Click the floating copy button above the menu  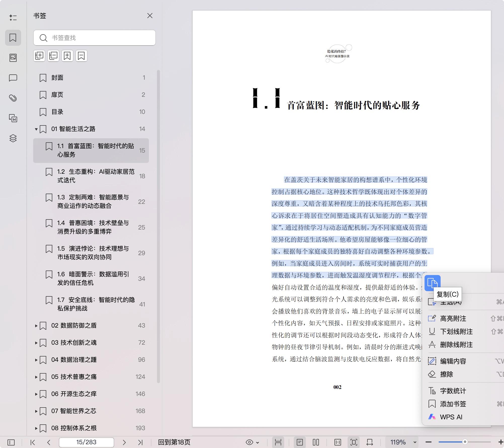click(433, 283)
